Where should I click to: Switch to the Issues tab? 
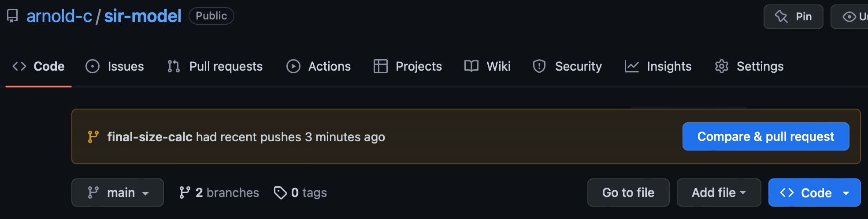(x=115, y=66)
